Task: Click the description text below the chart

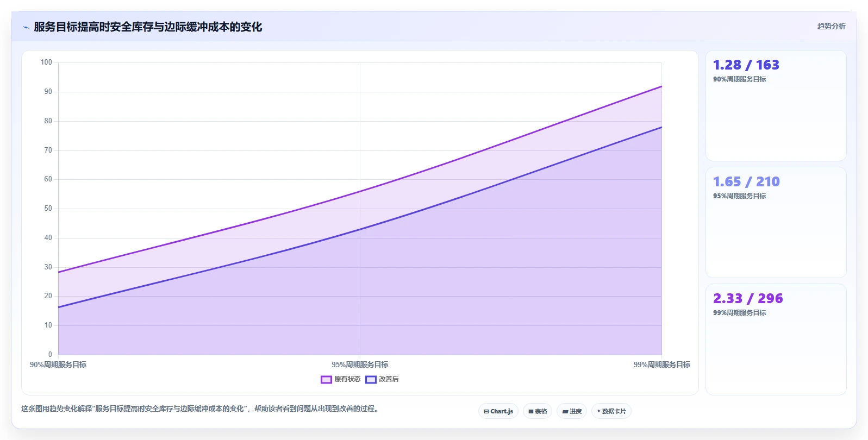Action: (x=199, y=408)
